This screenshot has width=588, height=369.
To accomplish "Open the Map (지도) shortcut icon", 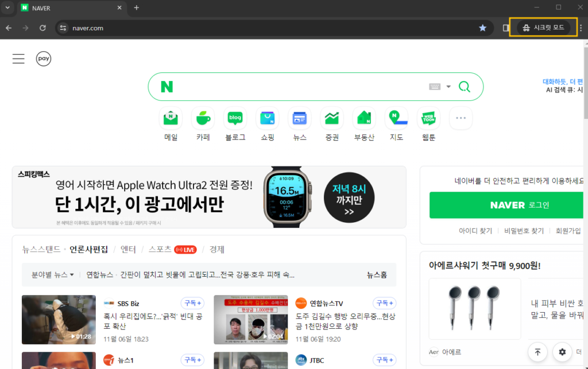I will 396,118.
